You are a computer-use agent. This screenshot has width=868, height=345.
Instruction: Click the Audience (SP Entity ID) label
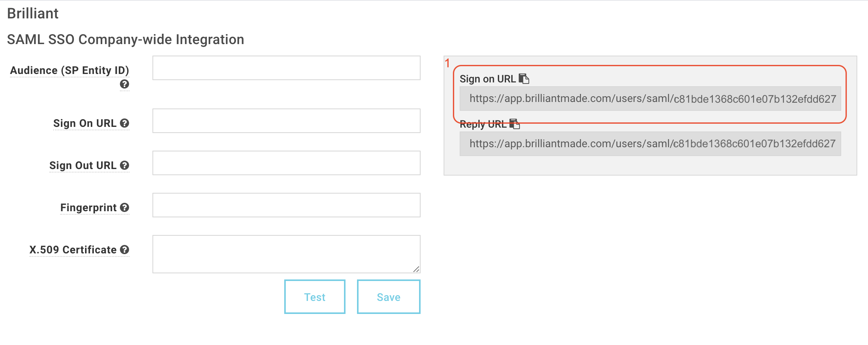click(x=69, y=71)
